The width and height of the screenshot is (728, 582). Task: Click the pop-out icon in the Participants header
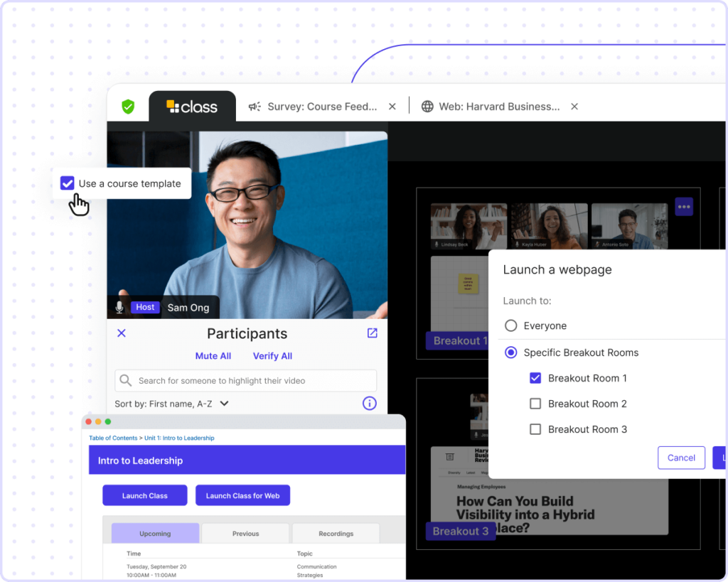coord(372,333)
